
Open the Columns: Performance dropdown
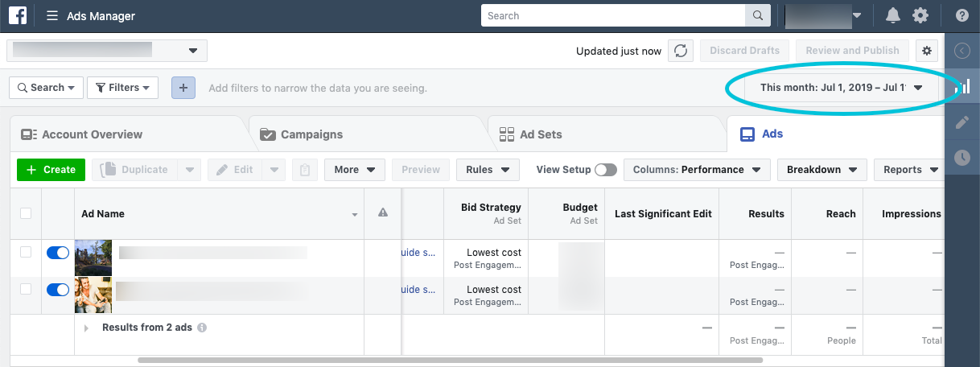[697, 170]
